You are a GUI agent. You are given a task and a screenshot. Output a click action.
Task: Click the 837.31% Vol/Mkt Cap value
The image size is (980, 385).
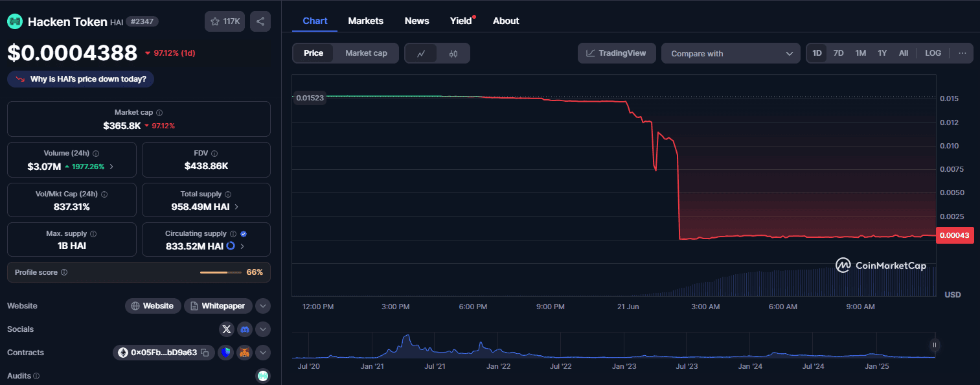71,207
